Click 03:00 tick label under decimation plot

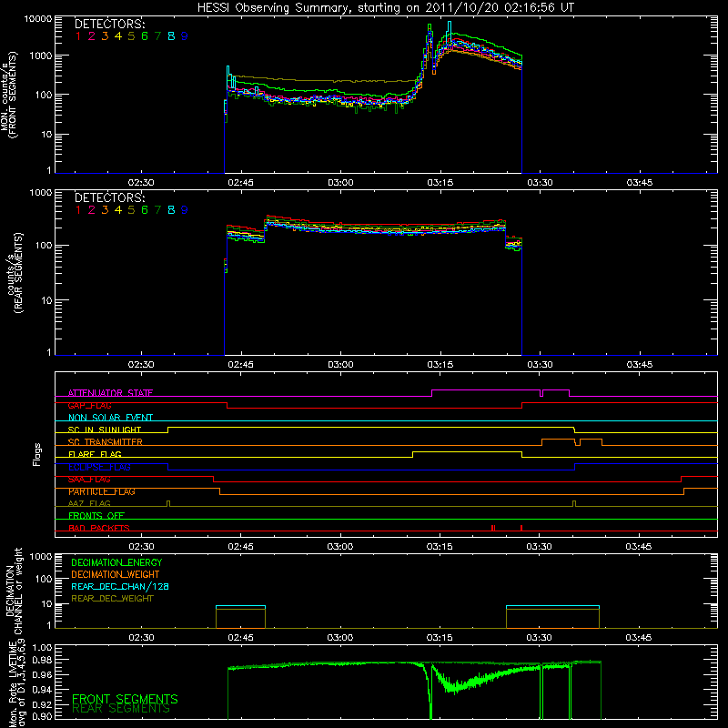point(339,638)
